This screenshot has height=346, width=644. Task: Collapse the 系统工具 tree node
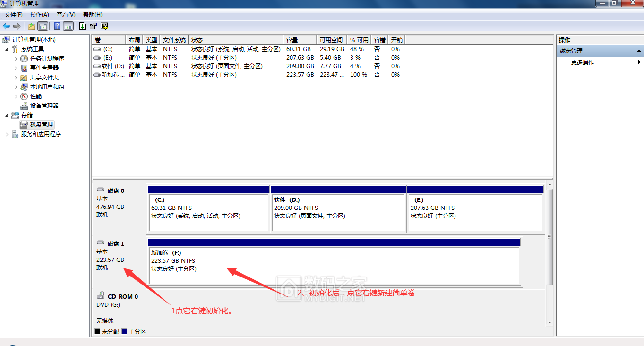7,49
